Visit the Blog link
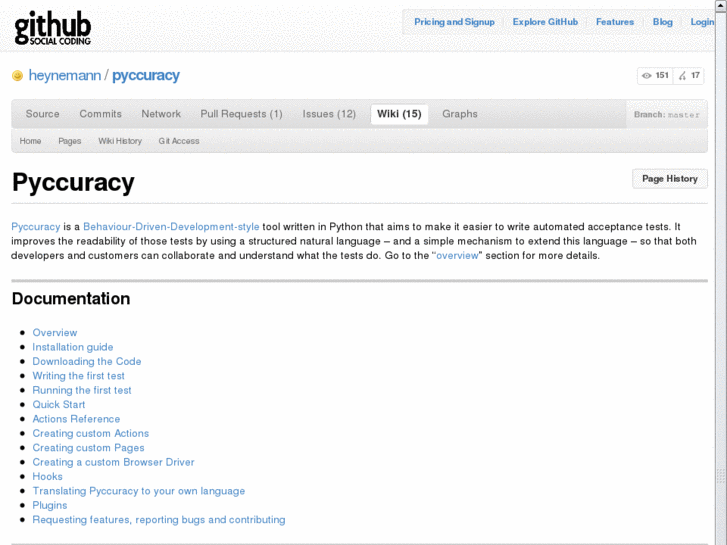 click(663, 22)
